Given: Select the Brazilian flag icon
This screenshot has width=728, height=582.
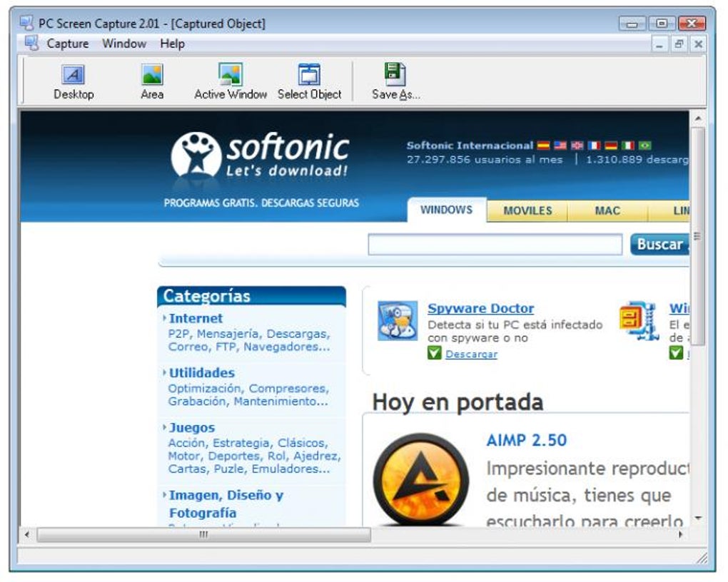Looking at the screenshot, I should coord(645,145).
